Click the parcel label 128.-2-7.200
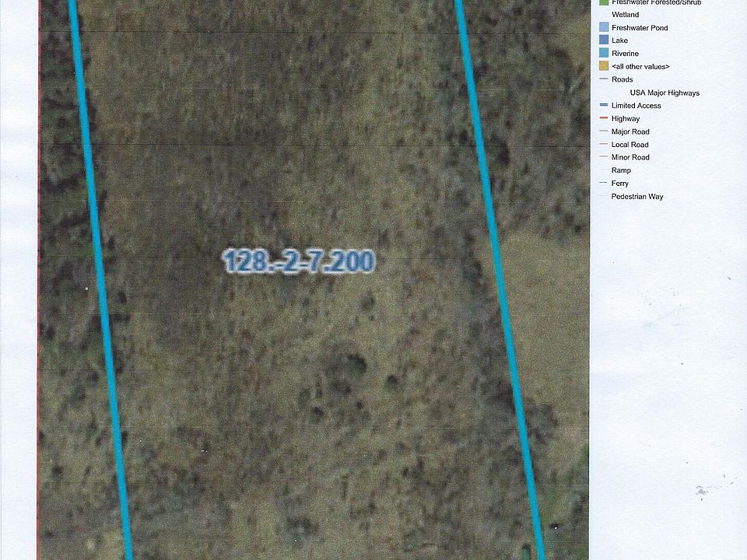This screenshot has height=560, width=747. (x=299, y=261)
